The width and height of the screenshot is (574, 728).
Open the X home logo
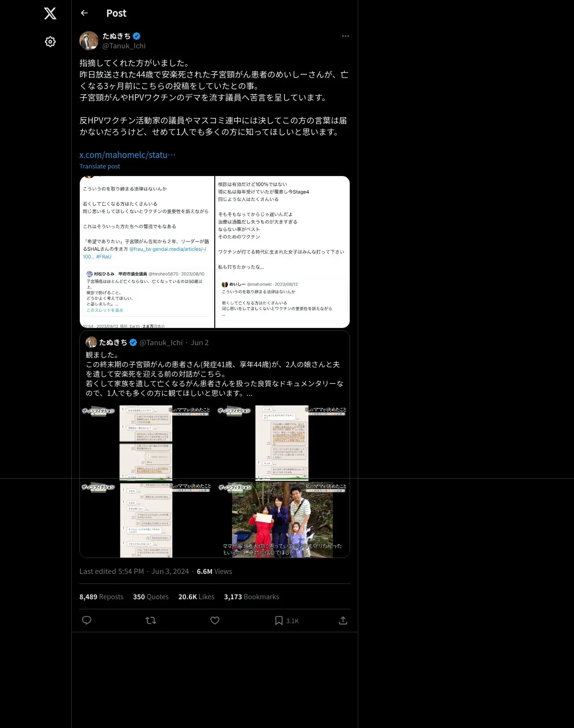pyautogui.click(x=50, y=13)
